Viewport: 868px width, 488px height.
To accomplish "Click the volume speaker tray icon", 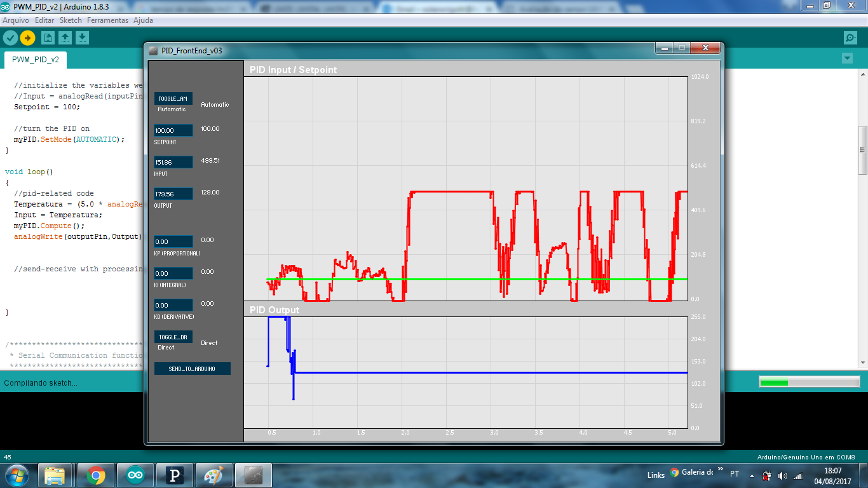I will (782, 475).
